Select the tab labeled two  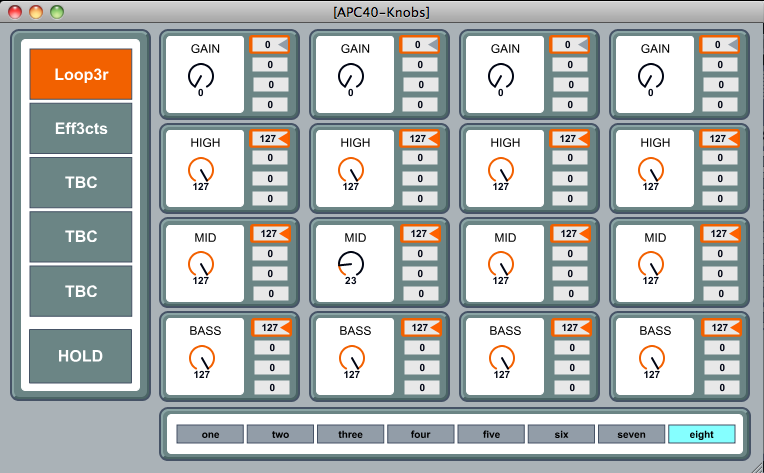[280, 434]
